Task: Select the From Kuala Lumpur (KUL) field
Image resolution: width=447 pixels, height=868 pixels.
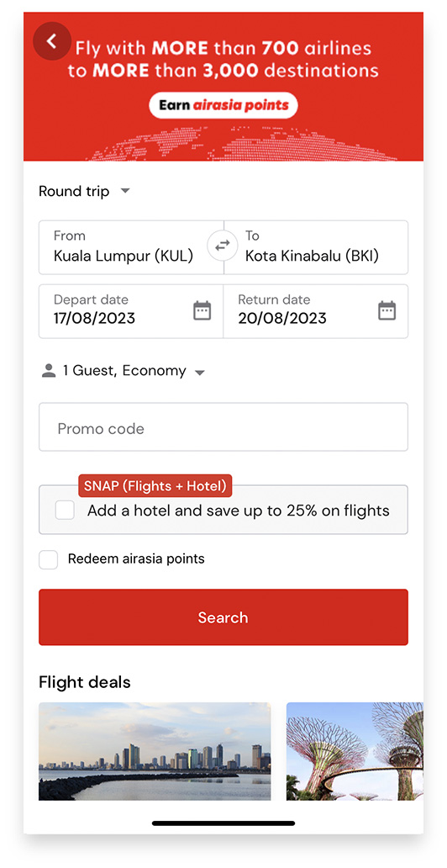Action: point(131,247)
